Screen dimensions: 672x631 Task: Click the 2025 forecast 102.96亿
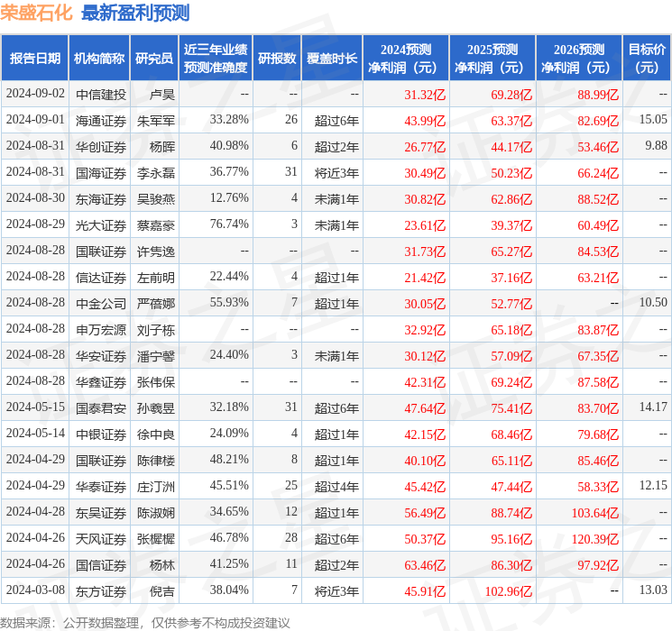[509, 590]
